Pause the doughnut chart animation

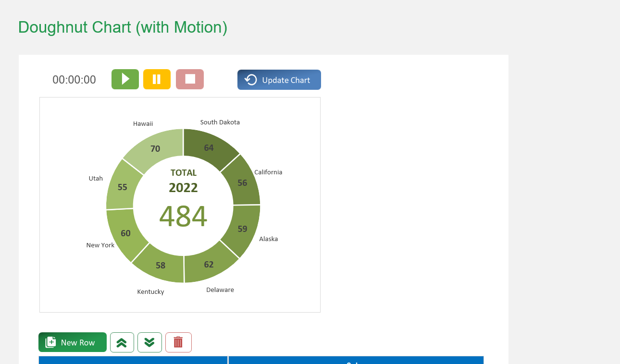tap(157, 79)
